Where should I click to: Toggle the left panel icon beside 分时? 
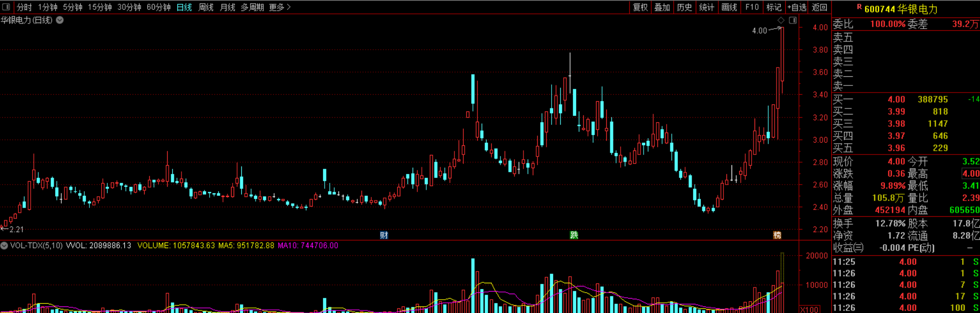[x=6, y=7]
